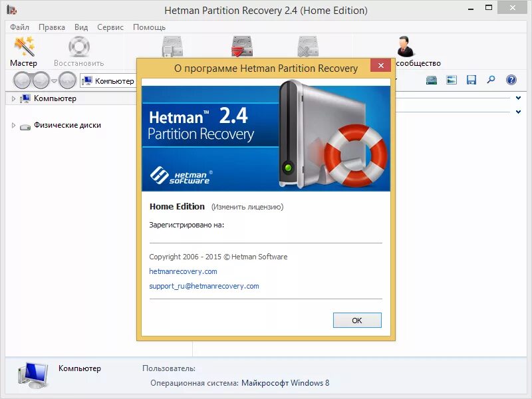532x399 pixels.
Task: Click the computer icon in status bar
Action: (33, 375)
